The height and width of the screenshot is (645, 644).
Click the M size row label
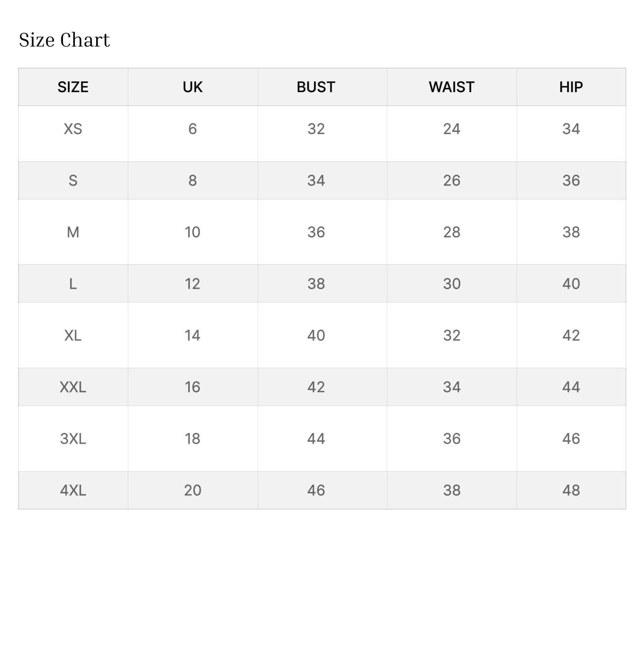tap(73, 232)
